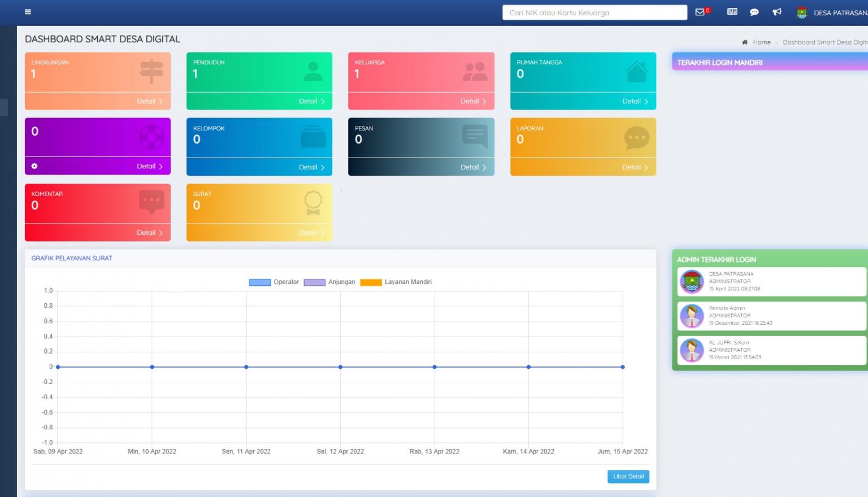
Task: Open Detail on the Keluarga card
Action: point(473,102)
